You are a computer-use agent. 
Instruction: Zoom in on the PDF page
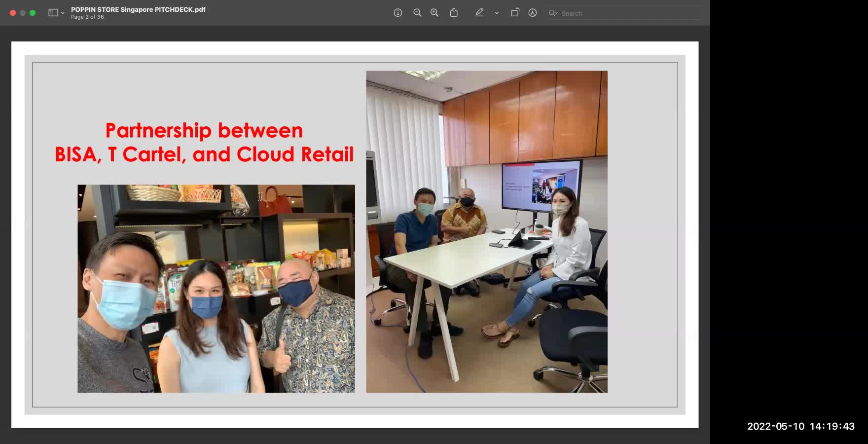click(434, 13)
